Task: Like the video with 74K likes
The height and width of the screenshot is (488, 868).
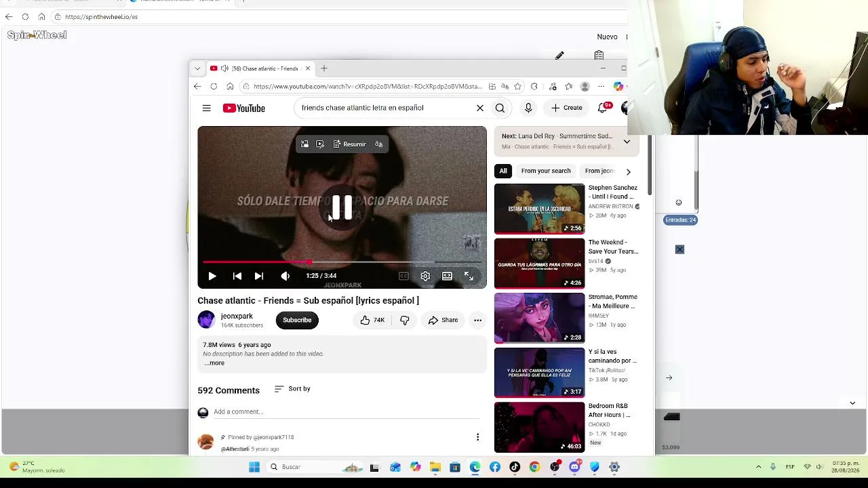Action: pos(372,320)
